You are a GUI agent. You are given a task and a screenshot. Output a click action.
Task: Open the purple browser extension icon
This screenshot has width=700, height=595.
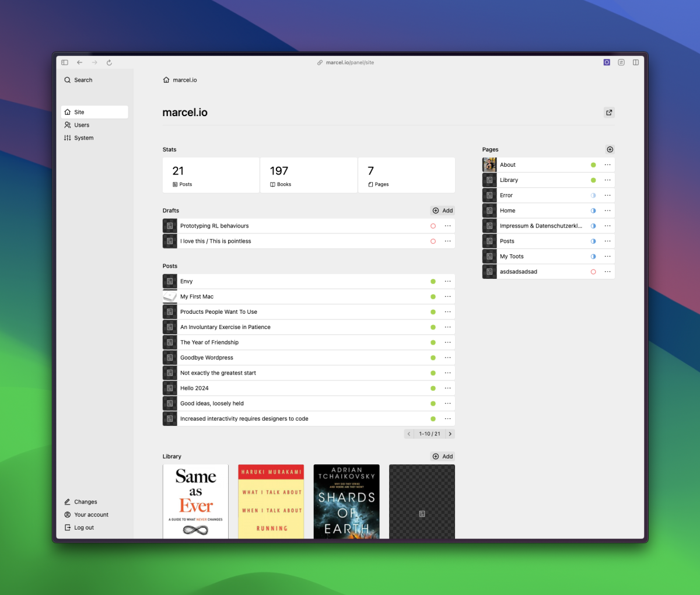coord(607,62)
